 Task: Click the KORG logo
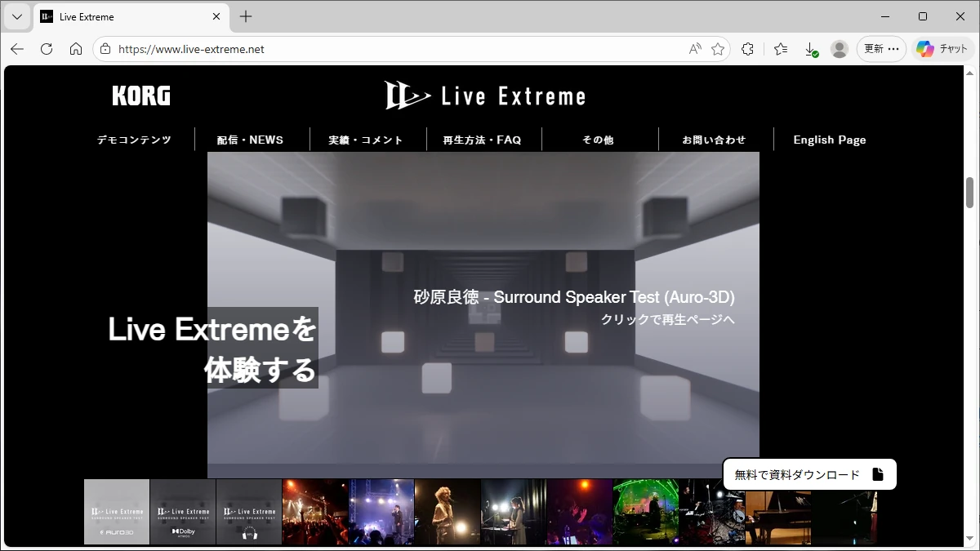(x=141, y=96)
